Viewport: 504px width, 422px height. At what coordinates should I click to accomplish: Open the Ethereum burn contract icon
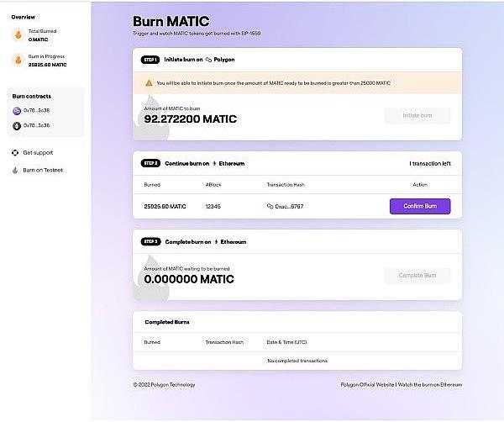coord(18,125)
